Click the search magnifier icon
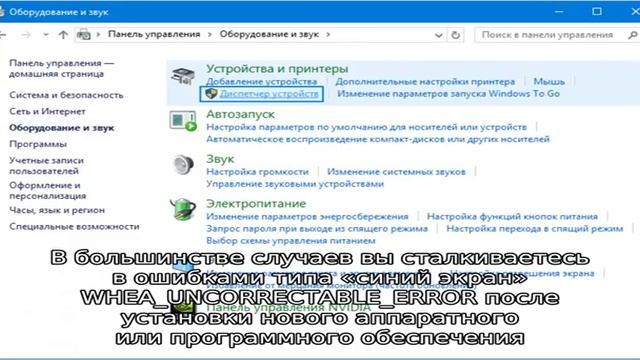Screen dimensions: 640x360 [632, 35]
